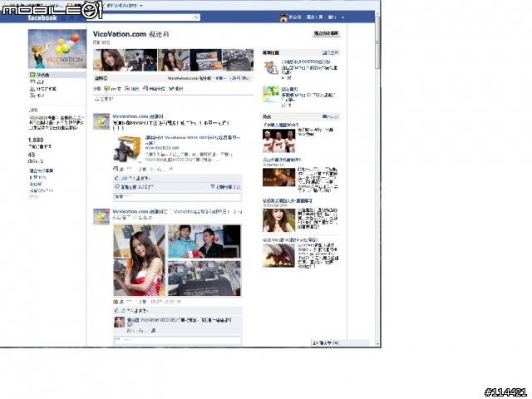
Task: Open the first post's VicoVation.com author link
Action: pos(138,116)
